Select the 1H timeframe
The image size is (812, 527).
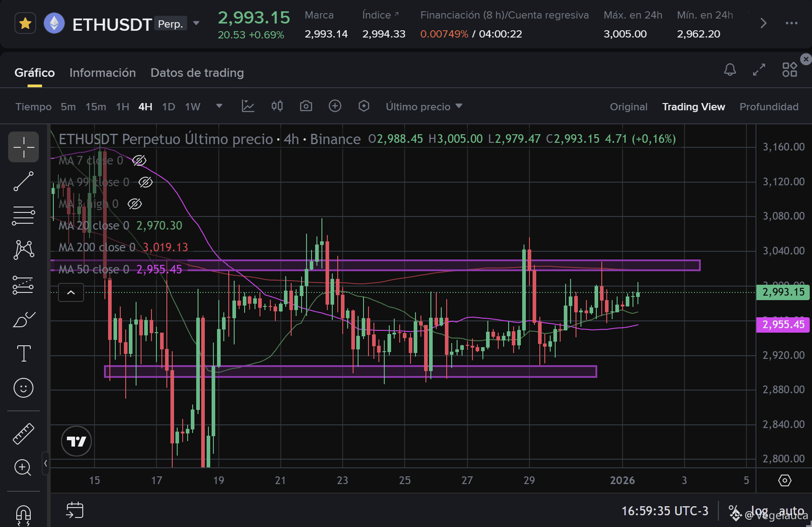tap(123, 107)
